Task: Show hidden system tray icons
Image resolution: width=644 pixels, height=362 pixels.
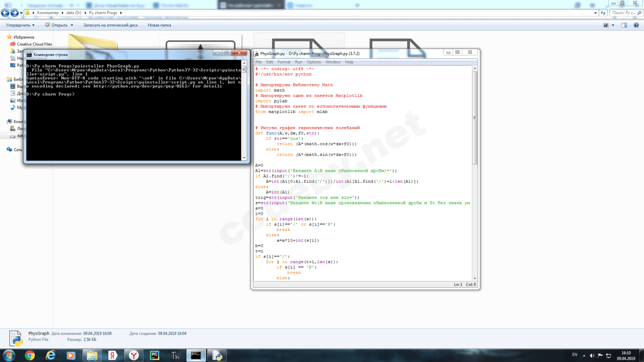Action: [584, 356]
